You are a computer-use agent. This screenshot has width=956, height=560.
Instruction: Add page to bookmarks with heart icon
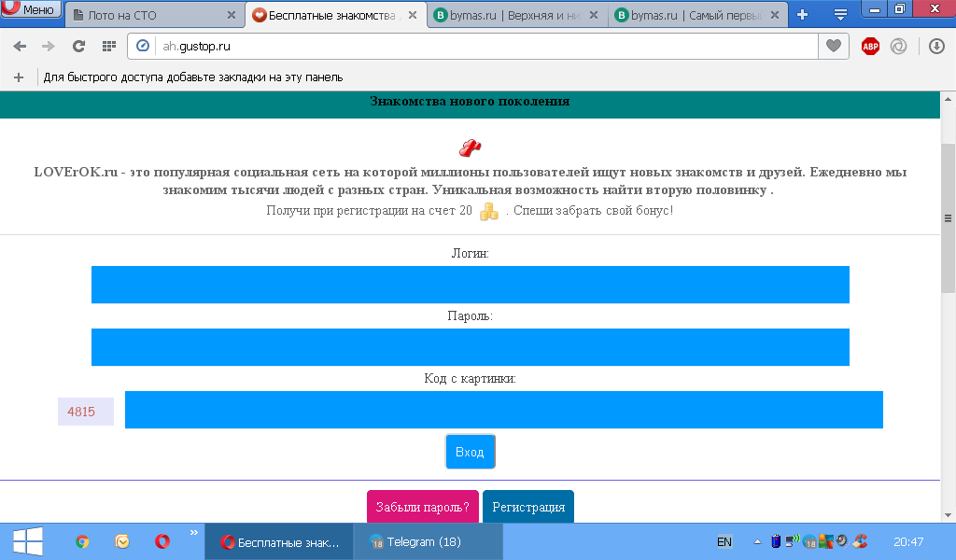pyautogui.click(x=833, y=46)
